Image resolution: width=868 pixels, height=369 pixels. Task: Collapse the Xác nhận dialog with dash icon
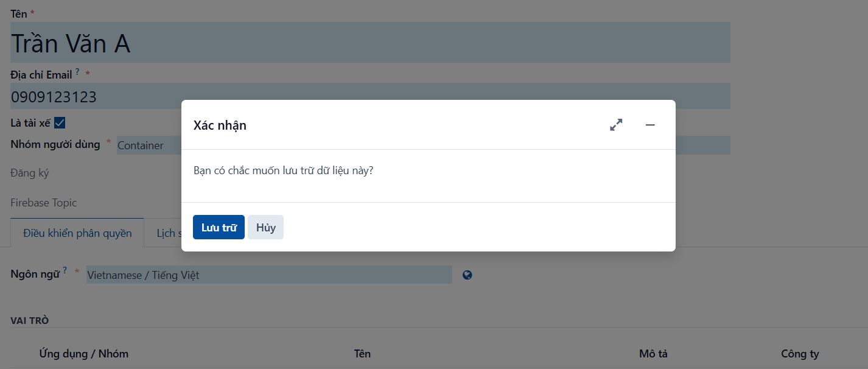(650, 125)
